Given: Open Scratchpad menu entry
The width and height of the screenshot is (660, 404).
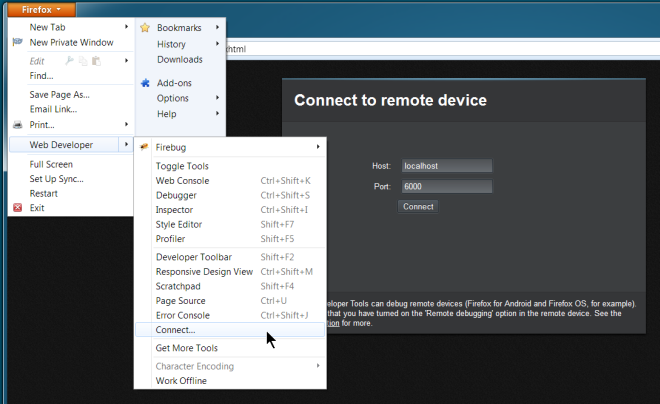Looking at the screenshot, I should tap(230, 286).
